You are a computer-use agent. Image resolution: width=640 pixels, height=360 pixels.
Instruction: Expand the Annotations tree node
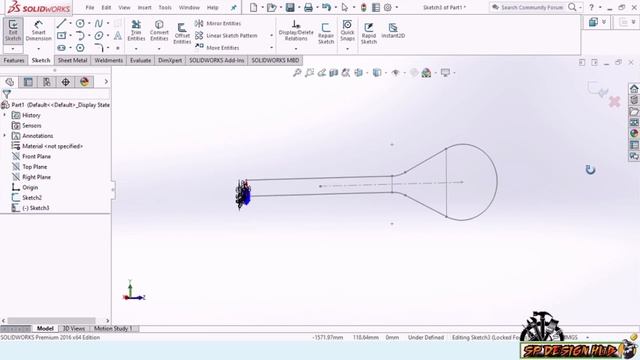tap(5, 136)
